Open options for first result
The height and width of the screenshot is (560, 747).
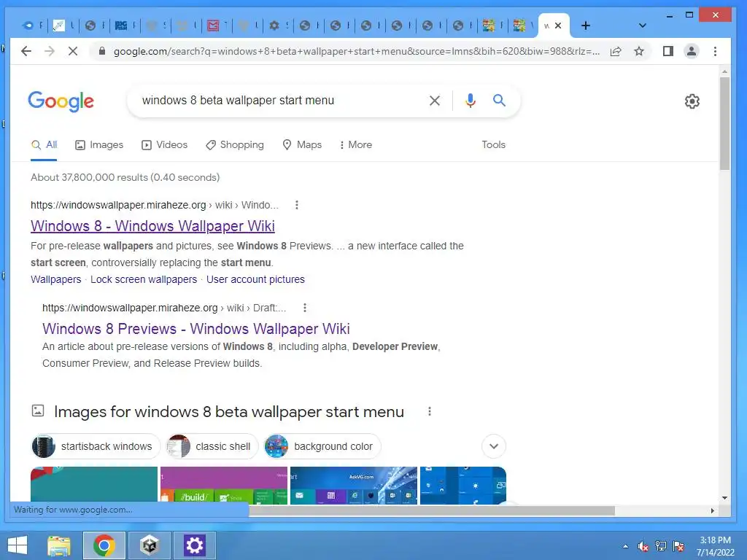(297, 205)
